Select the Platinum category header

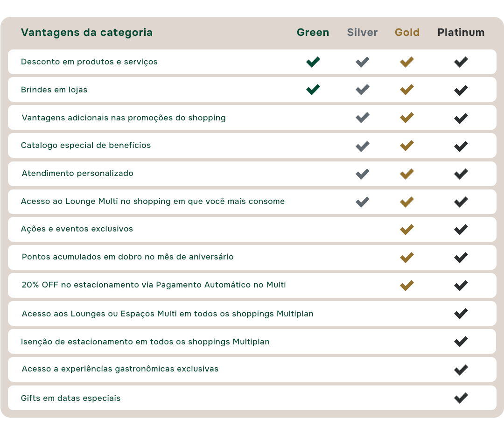[x=461, y=33]
